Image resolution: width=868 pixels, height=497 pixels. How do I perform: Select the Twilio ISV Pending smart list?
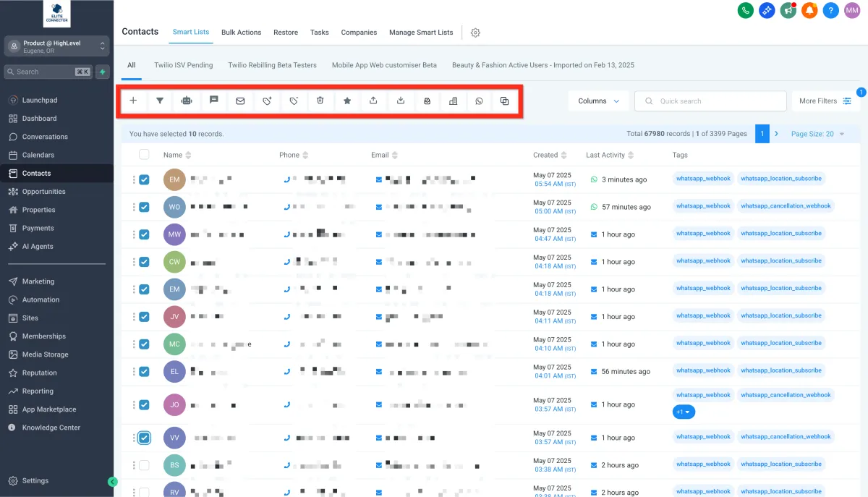tap(184, 65)
